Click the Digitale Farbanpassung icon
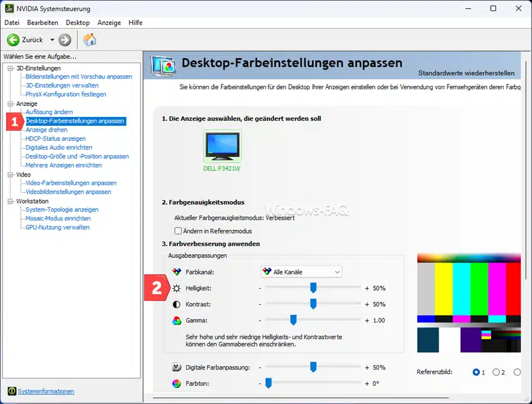The width and height of the screenshot is (532, 404). tap(177, 368)
